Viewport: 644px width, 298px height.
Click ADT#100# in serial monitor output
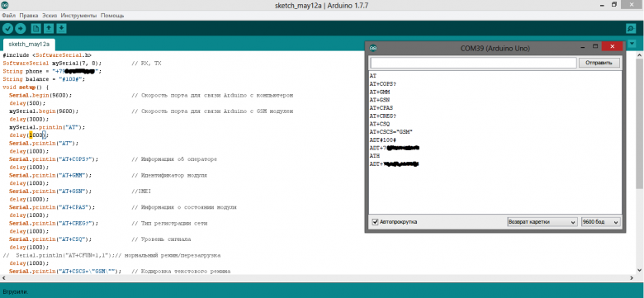(x=382, y=140)
